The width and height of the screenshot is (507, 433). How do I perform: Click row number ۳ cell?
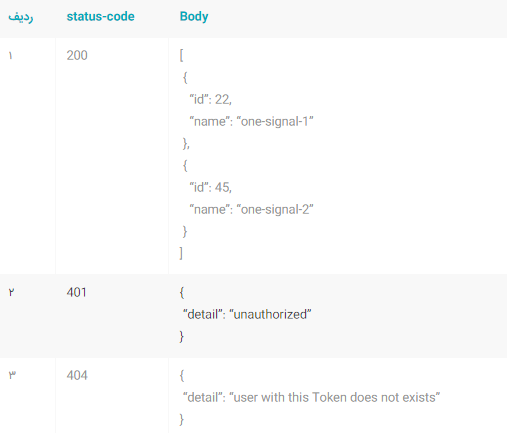12,375
